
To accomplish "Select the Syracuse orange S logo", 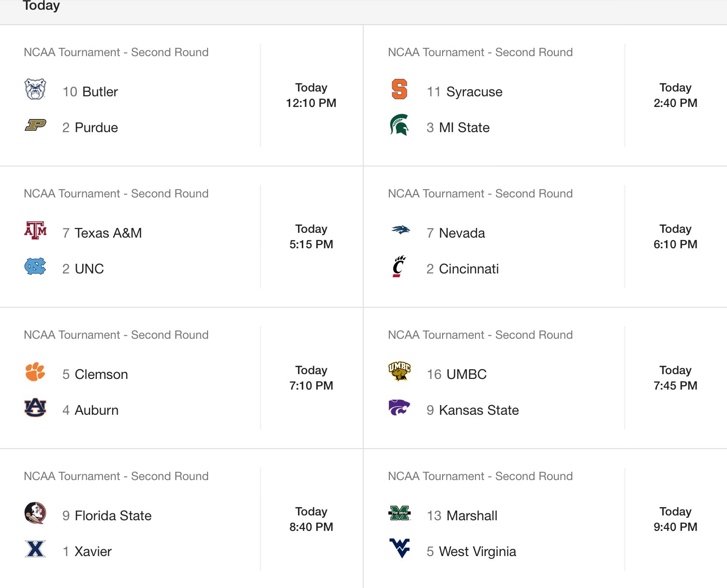I will pos(400,89).
